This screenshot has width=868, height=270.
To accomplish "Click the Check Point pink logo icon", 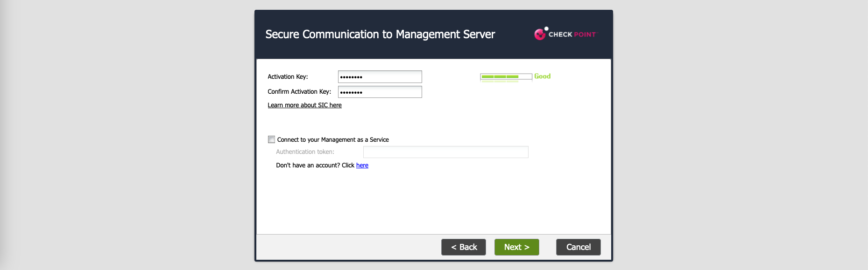I will pos(540,34).
